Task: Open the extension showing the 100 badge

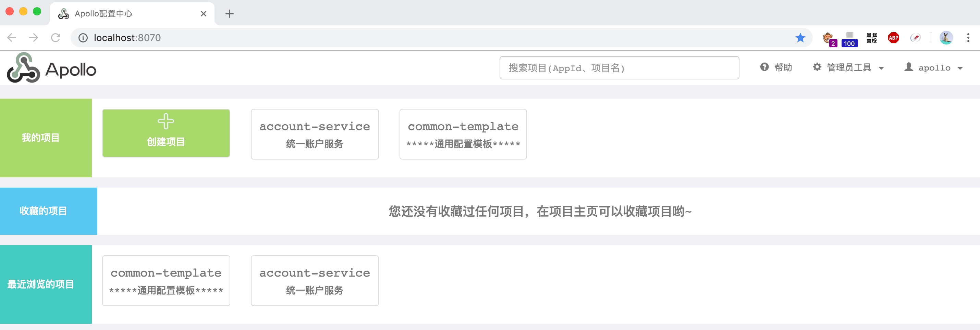Action: point(849,39)
